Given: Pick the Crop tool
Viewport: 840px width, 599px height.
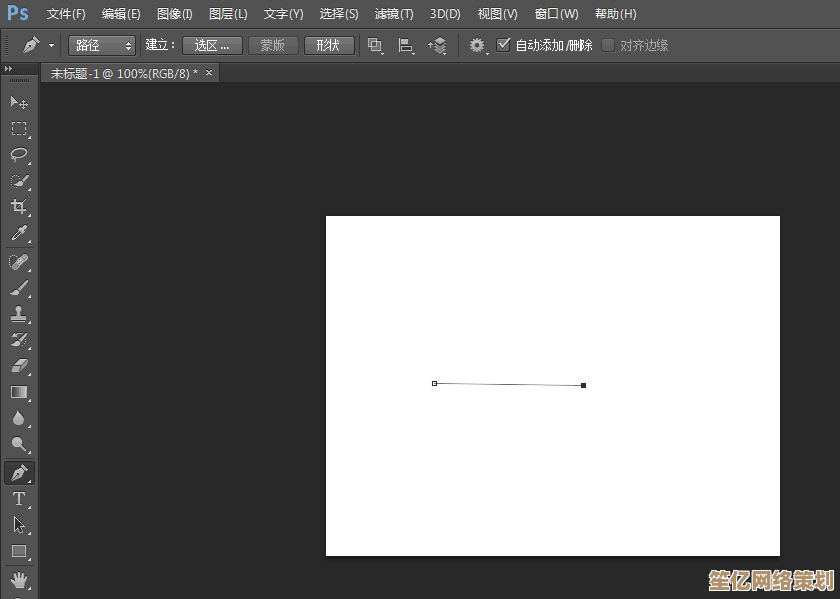Looking at the screenshot, I should [x=19, y=207].
